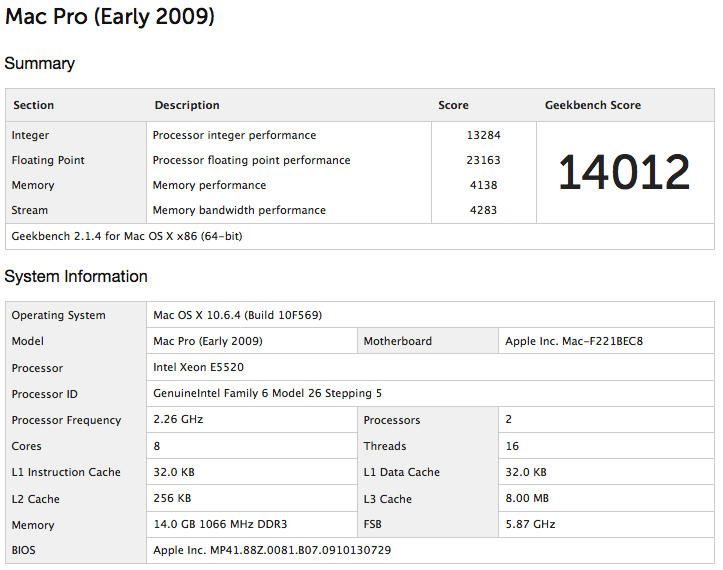Click 'Memory bandwidth performance' description
The width and height of the screenshot is (723, 570).
239,210
